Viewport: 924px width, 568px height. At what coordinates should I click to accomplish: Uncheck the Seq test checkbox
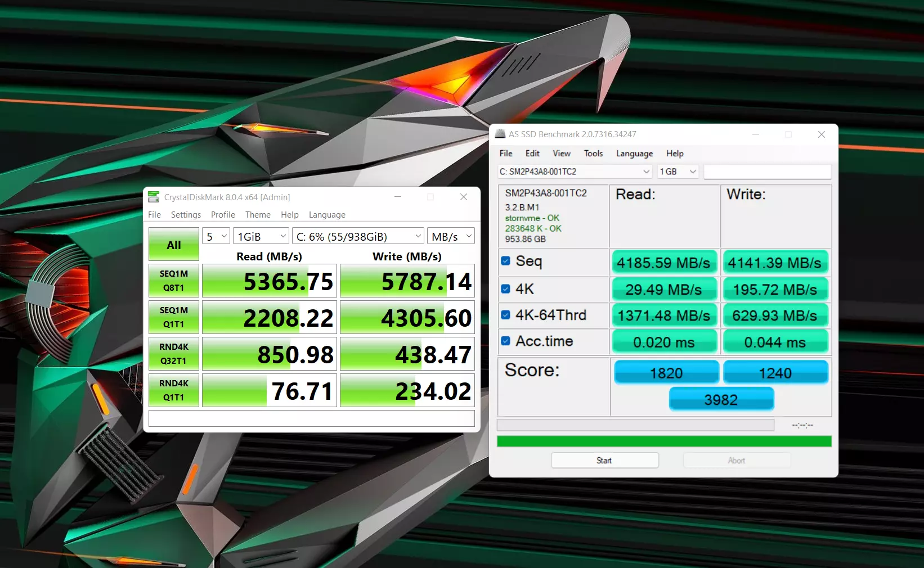tap(505, 261)
